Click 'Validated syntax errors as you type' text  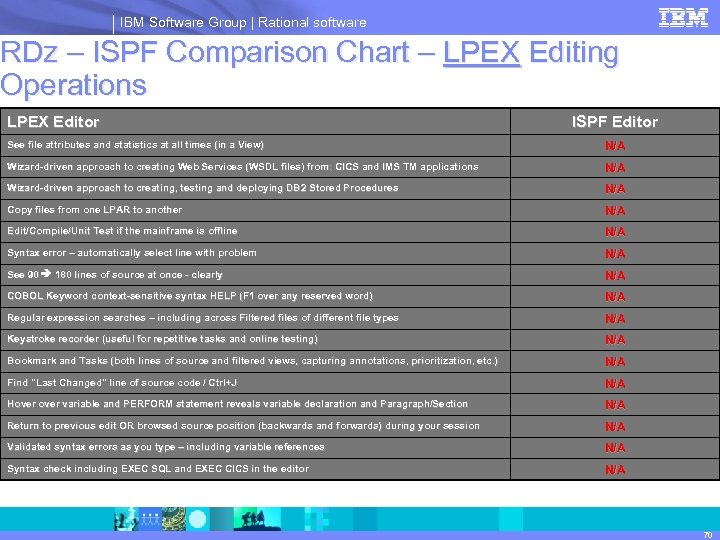[x=166, y=447]
